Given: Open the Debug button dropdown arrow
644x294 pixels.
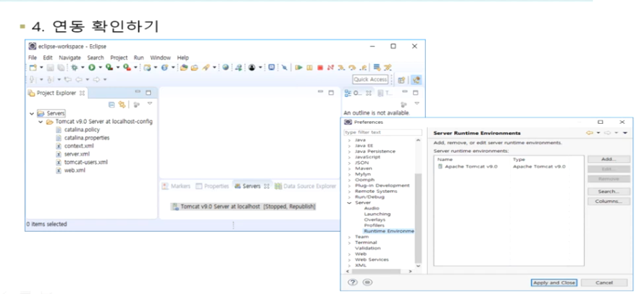Looking at the screenshot, I should coord(82,68).
